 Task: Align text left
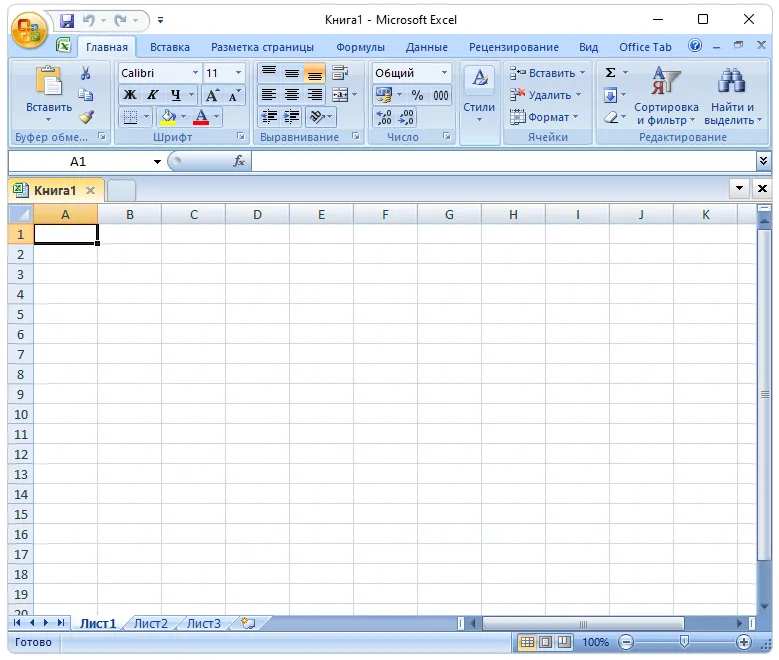tap(269, 94)
